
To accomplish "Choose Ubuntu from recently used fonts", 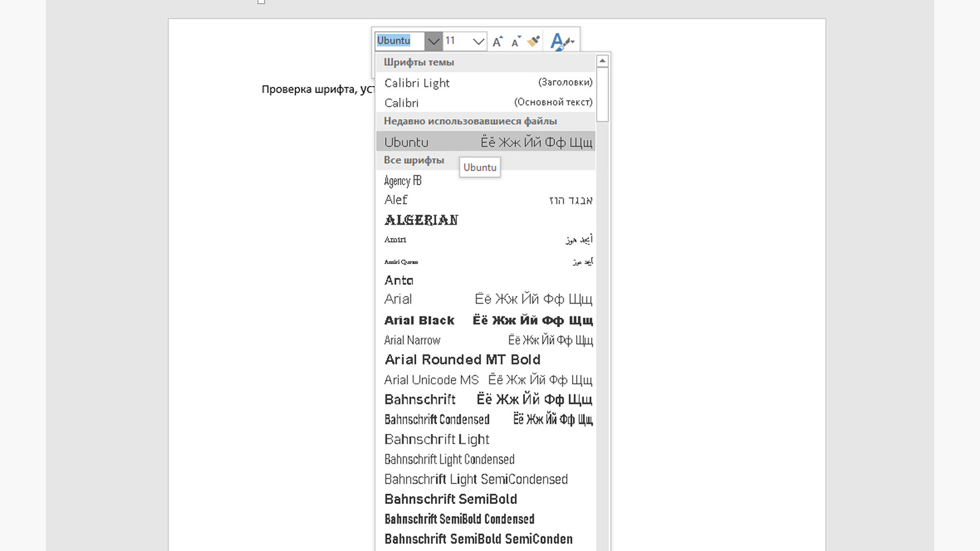I will pyautogui.click(x=406, y=142).
